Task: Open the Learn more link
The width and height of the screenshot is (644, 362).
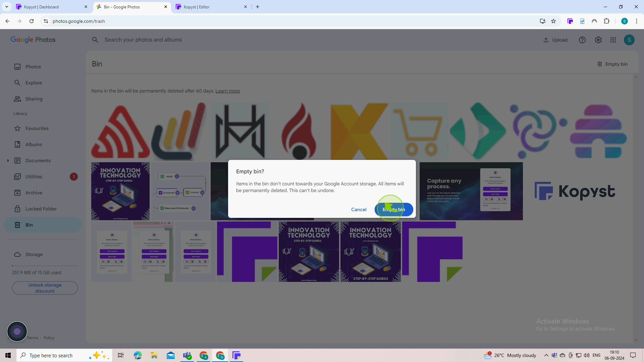Action: [x=227, y=91]
